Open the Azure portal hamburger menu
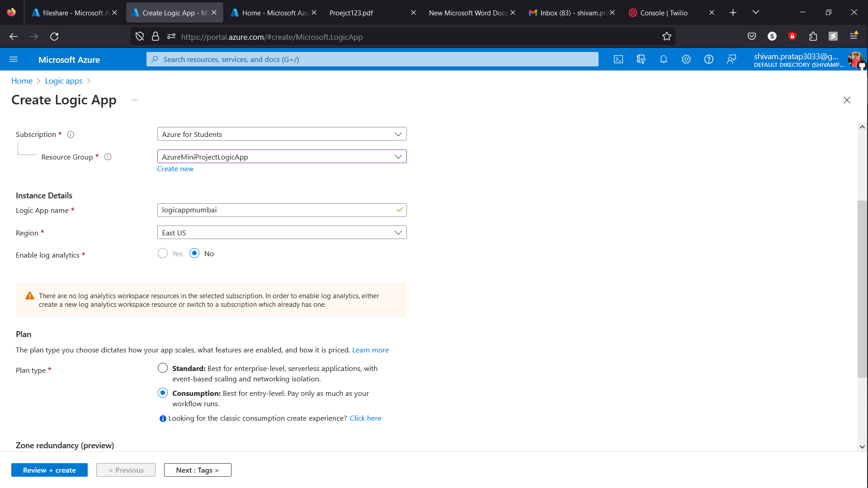The width and height of the screenshot is (868, 488). pos(14,59)
